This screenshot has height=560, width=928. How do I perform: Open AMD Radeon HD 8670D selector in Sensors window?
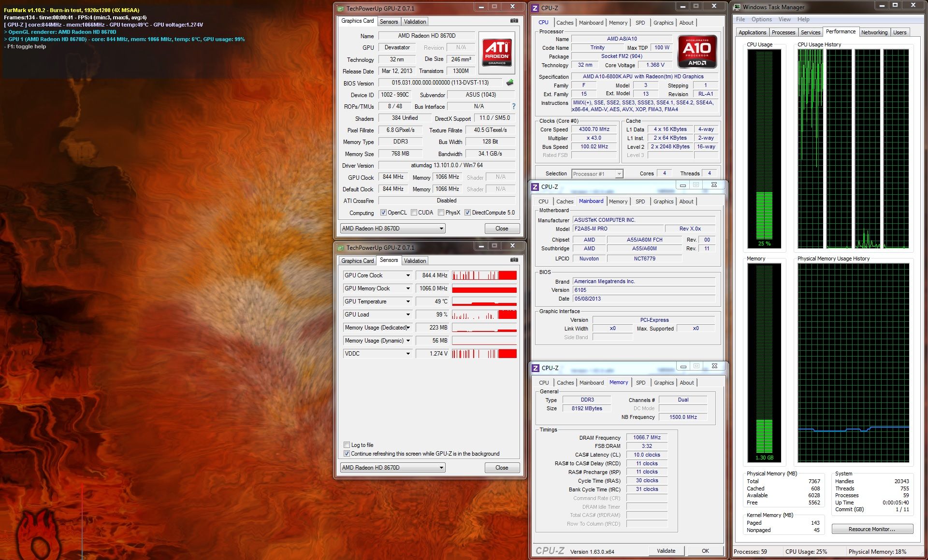click(392, 468)
